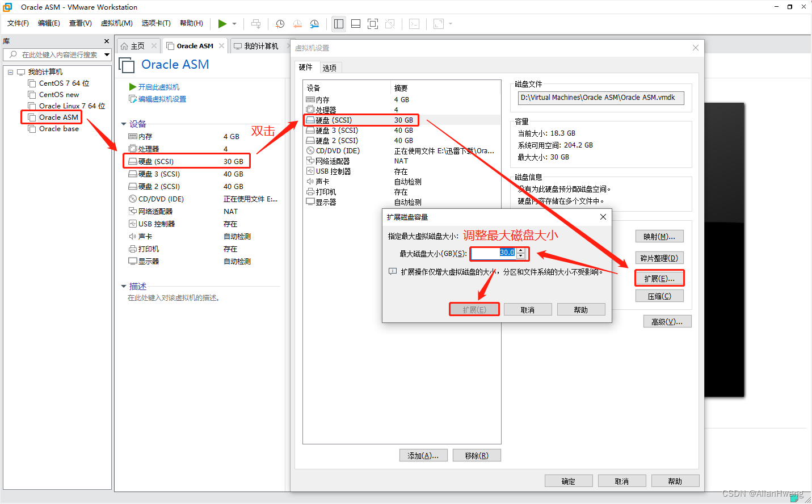Screen dimensions: 812x504
Task: Switch to the 选项 tab in settings
Action: pos(330,67)
